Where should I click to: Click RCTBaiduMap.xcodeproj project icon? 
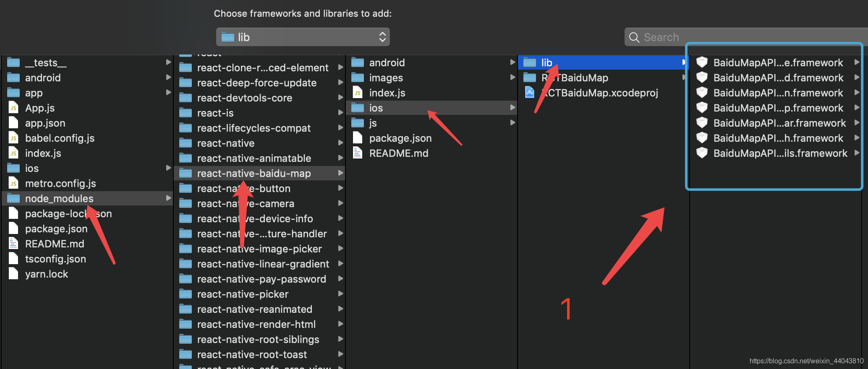pyautogui.click(x=530, y=93)
